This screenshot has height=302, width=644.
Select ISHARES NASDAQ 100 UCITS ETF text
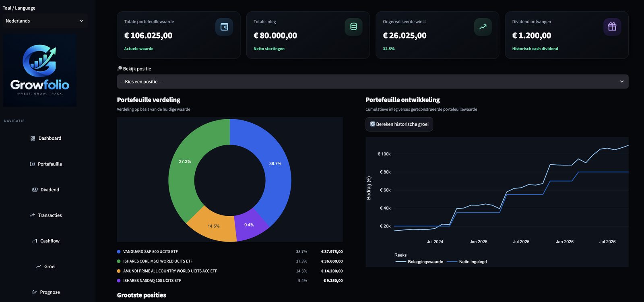tap(152, 281)
